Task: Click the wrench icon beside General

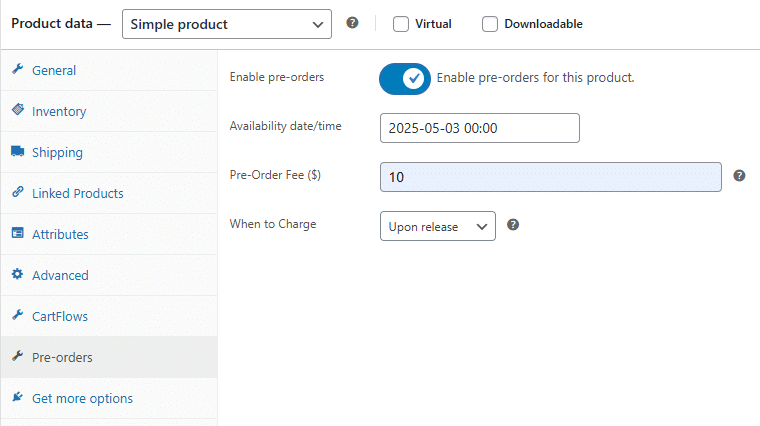Action: point(18,69)
